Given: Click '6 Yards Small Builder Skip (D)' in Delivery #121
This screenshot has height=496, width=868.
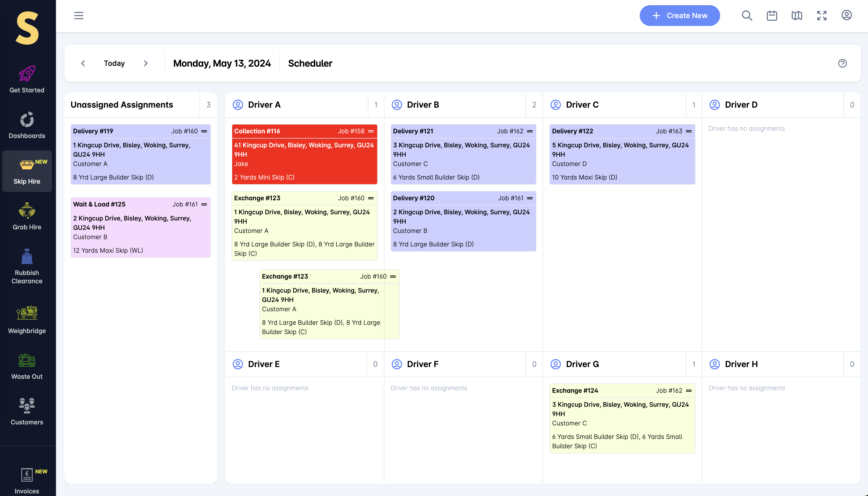Looking at the screenshot, I should pos(436,177).
